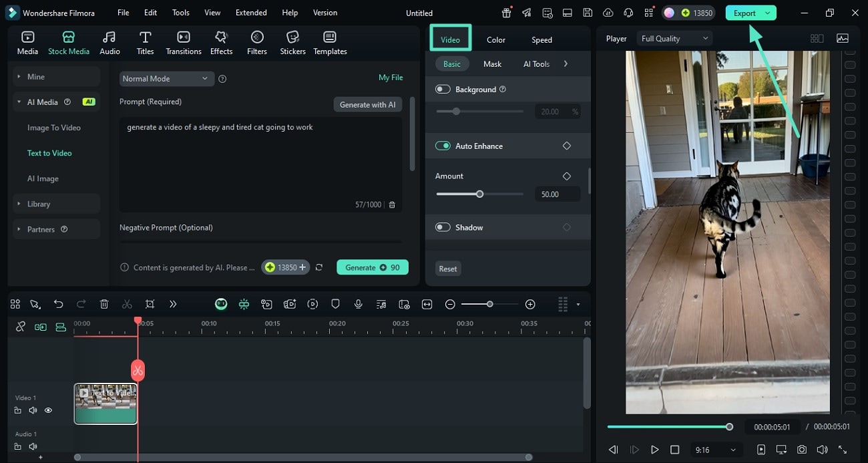
Task: Adjust the preview volume
Action: pos(822,450)
